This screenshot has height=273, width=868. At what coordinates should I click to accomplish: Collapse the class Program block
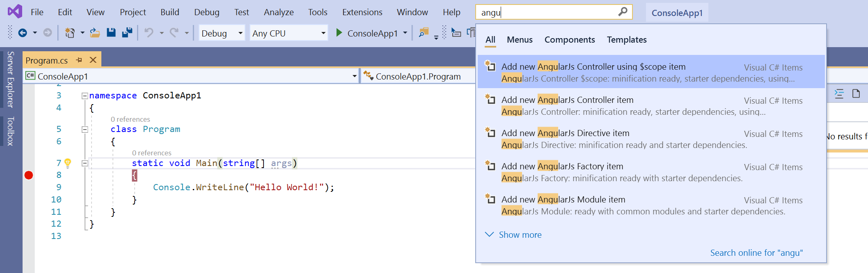tap(85, 130)
